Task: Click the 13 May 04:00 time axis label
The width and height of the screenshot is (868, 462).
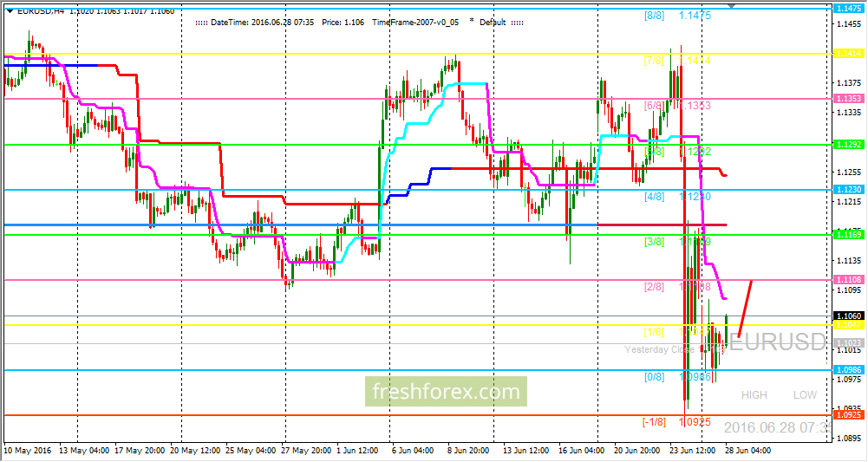Action: 83,451
